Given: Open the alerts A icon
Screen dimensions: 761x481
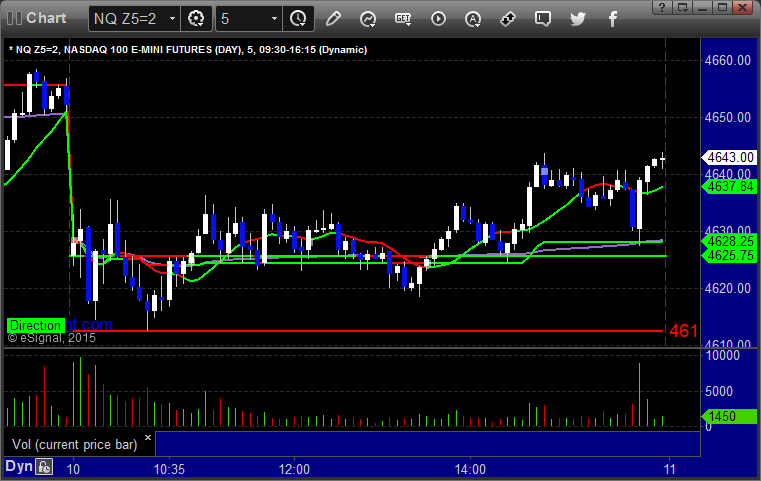Looking at the screenshot, I should tap(473, 19).
